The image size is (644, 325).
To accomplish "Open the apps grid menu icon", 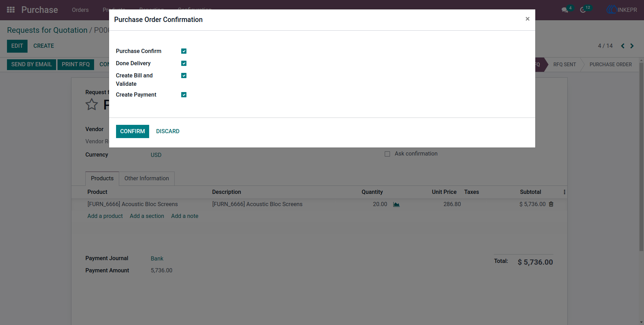I will (x=11, y=10).
